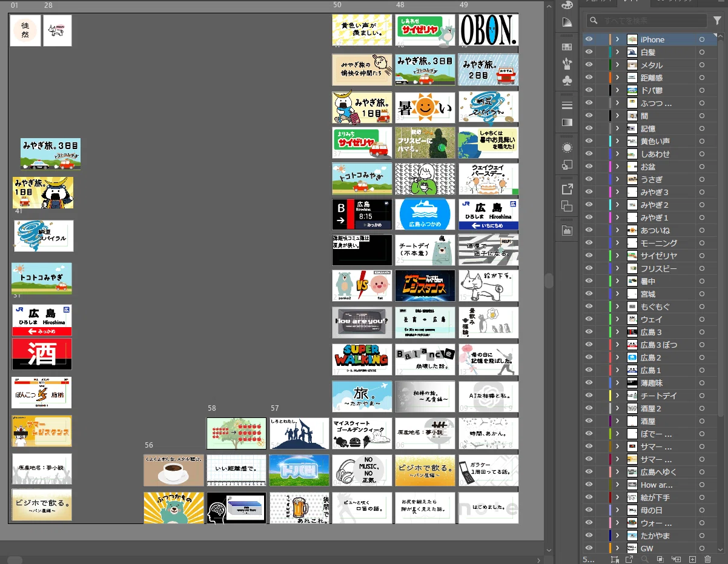The image size is (728, 564).
Task: Open the brick-shaped Plugins panel icon
Action: tap(567, 230)
